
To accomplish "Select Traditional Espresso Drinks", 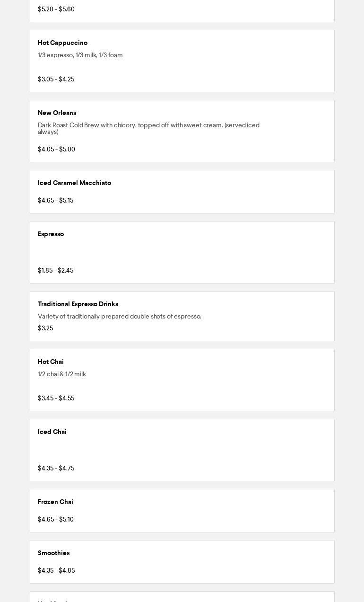I will click(x=78, y=304).
